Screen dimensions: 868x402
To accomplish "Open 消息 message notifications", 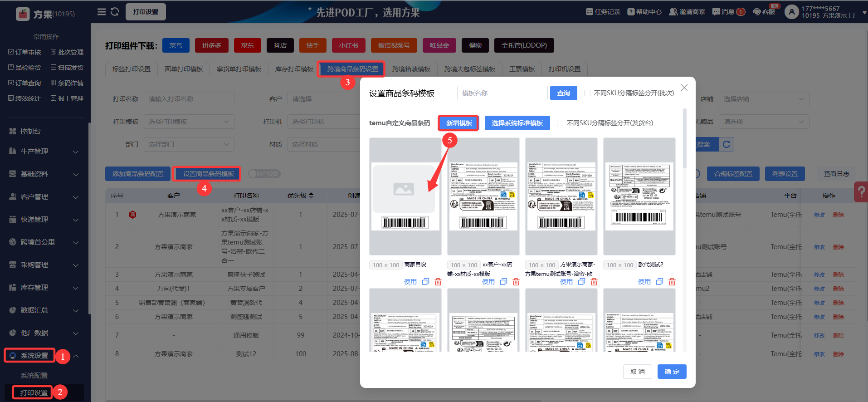I will pos(728,12).
